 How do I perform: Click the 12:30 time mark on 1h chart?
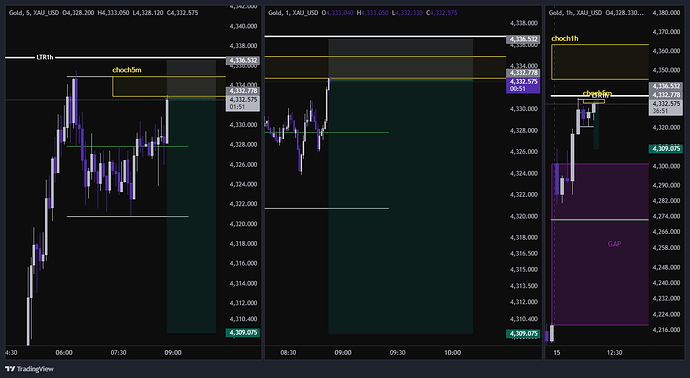click(614, 352)
